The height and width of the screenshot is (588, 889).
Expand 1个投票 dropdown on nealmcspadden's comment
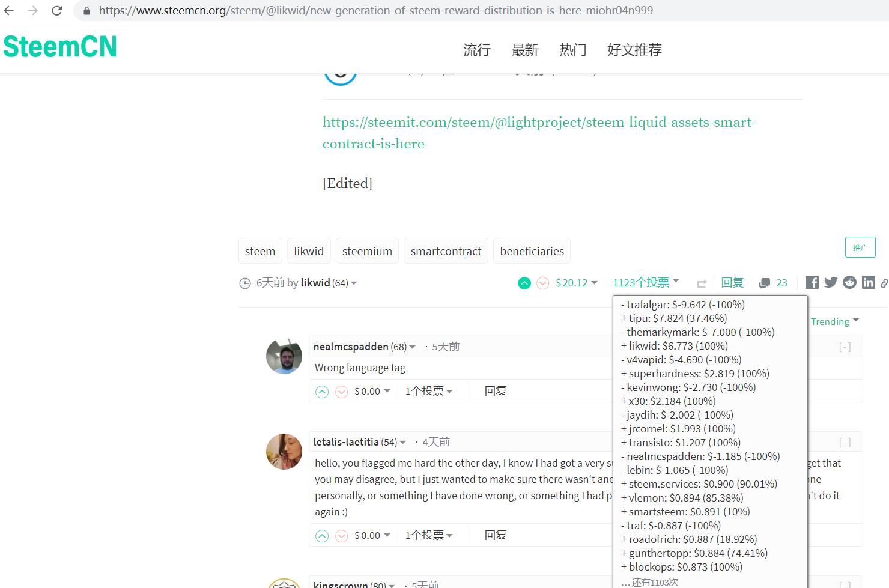429,391
